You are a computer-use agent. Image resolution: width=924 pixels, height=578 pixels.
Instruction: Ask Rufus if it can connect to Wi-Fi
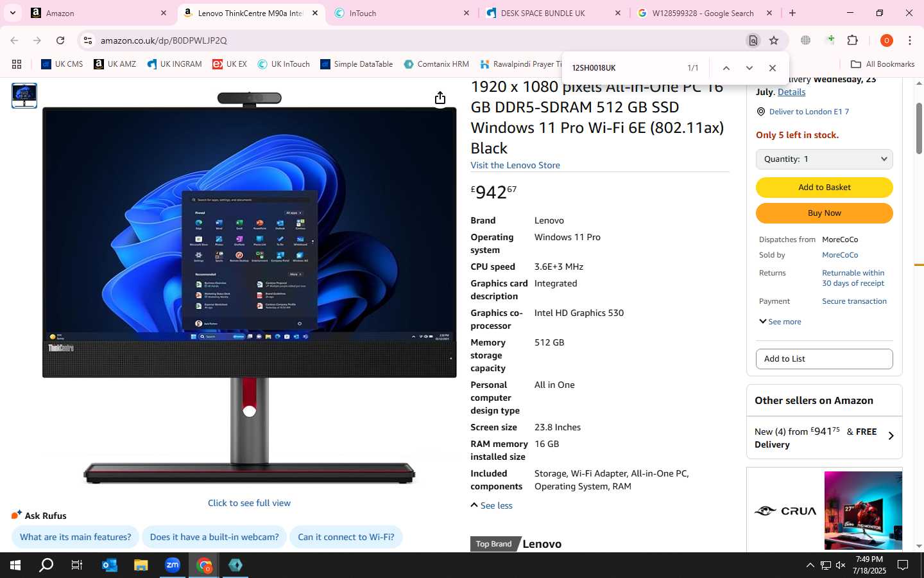coord(346,537)
